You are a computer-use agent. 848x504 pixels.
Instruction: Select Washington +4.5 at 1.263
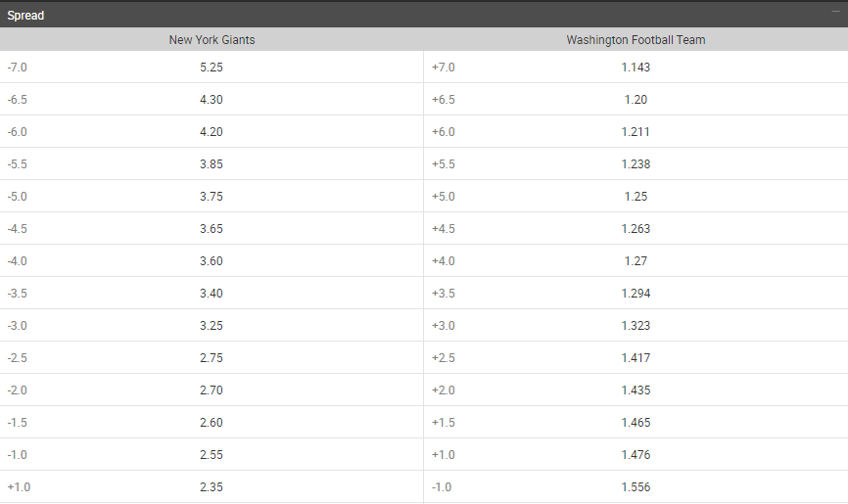[636, 228]
